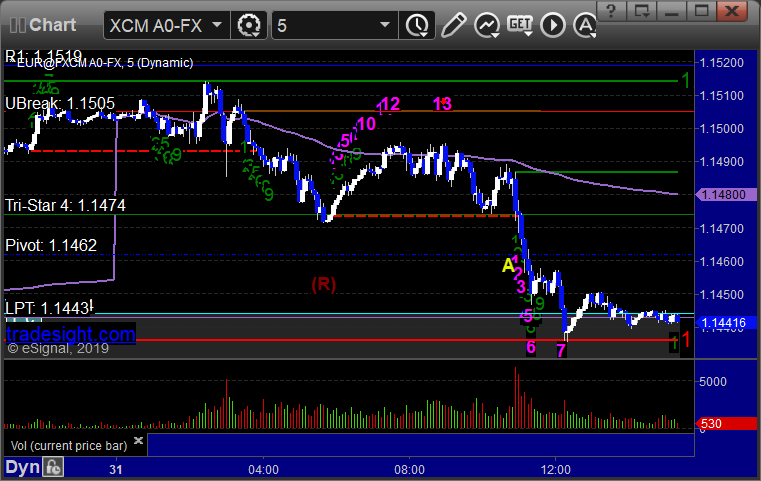Screen dimensions: 761x481
Task: Toggle the lock icon next to Dyn
Action: coord(53,467)
